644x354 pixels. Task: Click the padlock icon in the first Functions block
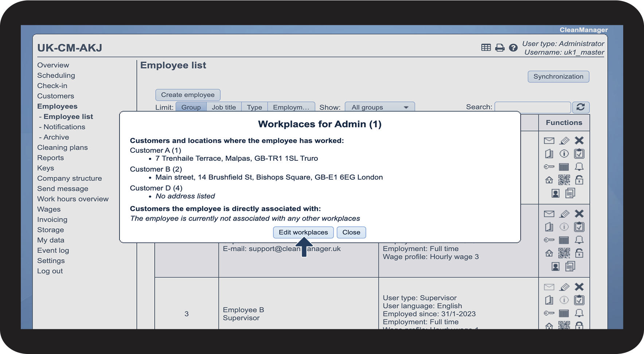[x=579, y=180]
